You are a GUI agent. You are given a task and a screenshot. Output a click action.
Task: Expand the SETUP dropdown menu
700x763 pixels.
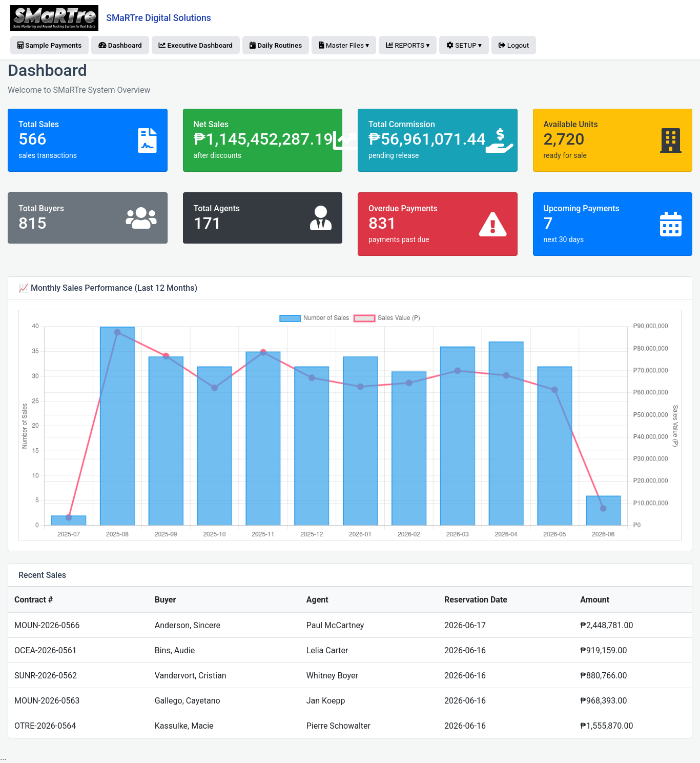click(x=464, y=45)
